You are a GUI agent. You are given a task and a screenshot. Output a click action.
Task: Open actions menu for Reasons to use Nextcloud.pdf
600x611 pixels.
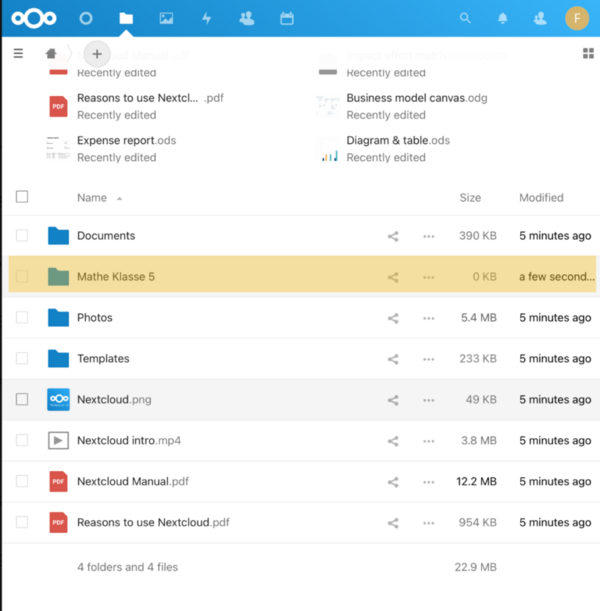(429, 523)
